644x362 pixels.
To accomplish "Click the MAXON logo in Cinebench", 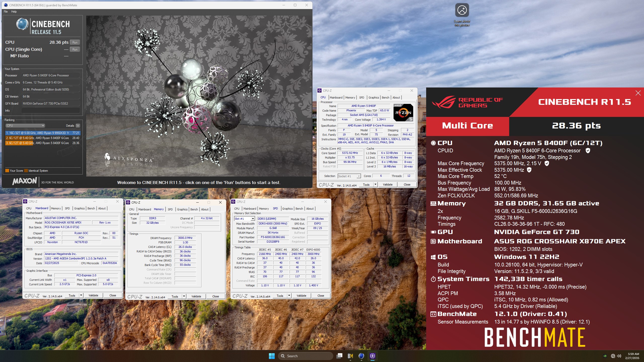I will point(25,181).
